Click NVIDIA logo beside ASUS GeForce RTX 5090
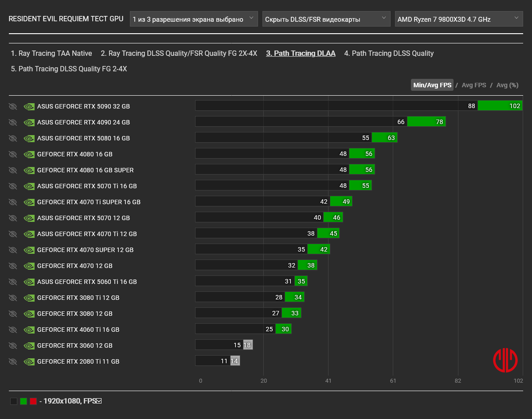The image size is (532, 419). 29,106
